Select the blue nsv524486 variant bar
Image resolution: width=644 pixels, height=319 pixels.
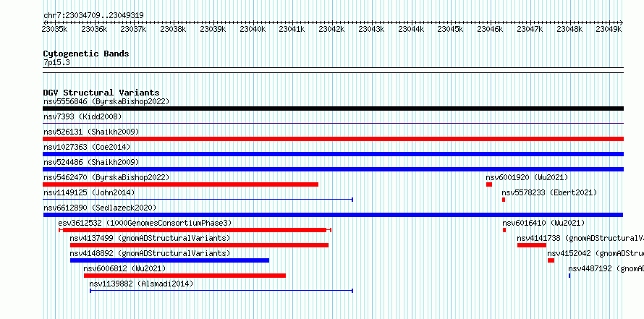point(333,169)
